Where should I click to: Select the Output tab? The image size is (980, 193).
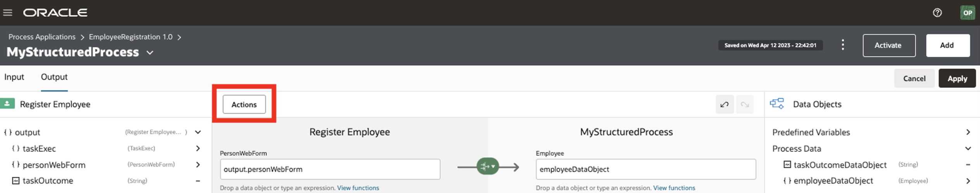pos(54,77)
